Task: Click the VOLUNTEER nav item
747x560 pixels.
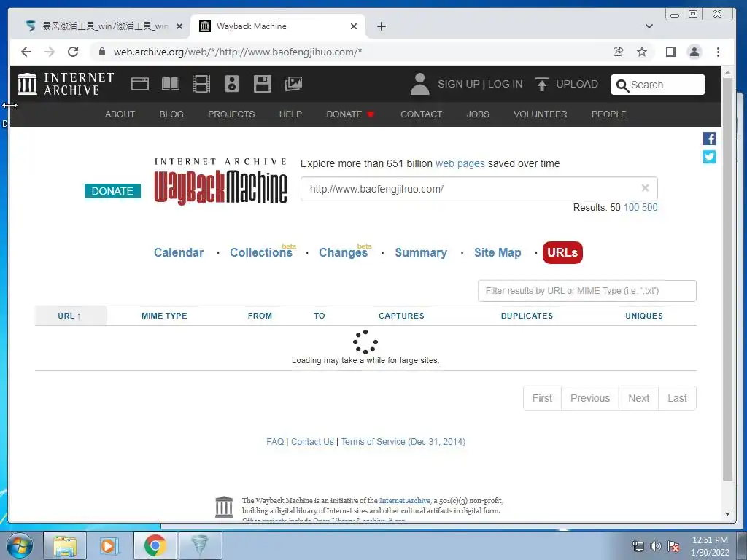Action: [541, 114]
